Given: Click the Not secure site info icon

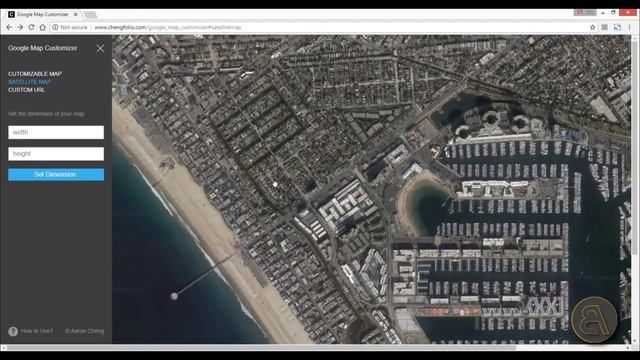Looking at the screenshot, I should tap(55, 27).
